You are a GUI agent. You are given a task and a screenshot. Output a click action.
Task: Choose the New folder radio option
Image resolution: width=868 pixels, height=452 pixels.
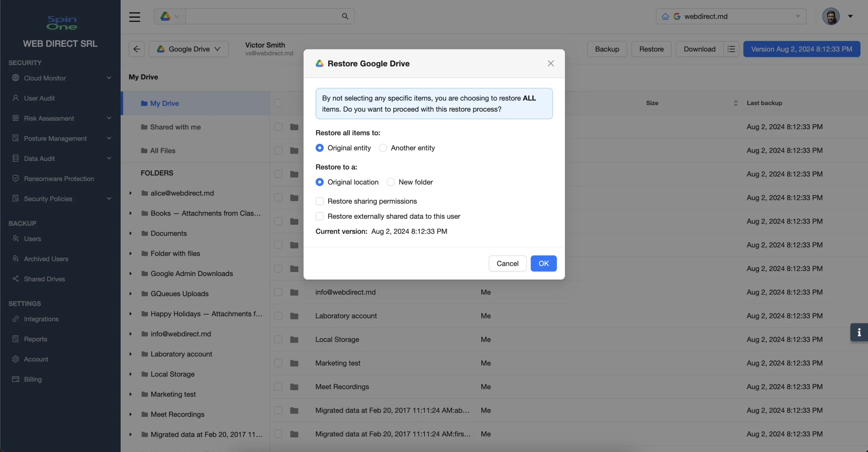pyautogui.click(x=391, y=182)
